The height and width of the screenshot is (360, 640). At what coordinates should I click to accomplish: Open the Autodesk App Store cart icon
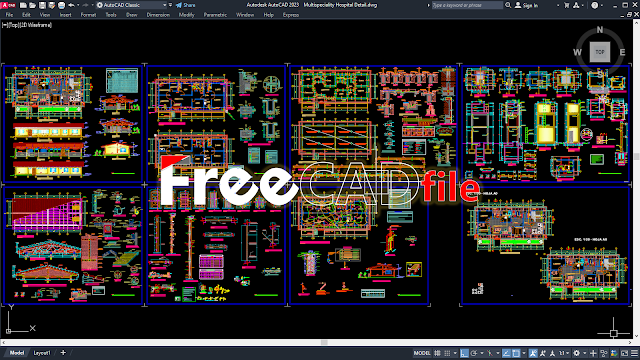point(567,5)
